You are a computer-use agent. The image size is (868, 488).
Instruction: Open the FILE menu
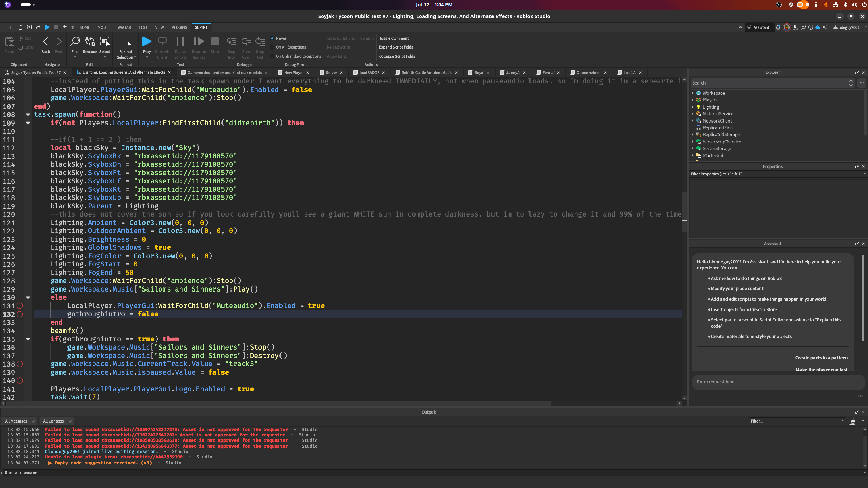8,27
